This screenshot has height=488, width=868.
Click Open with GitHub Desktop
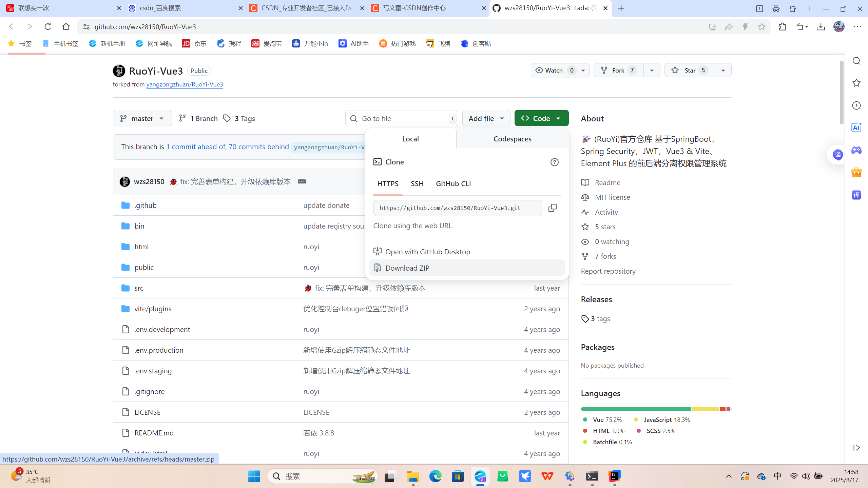point(467,252)
